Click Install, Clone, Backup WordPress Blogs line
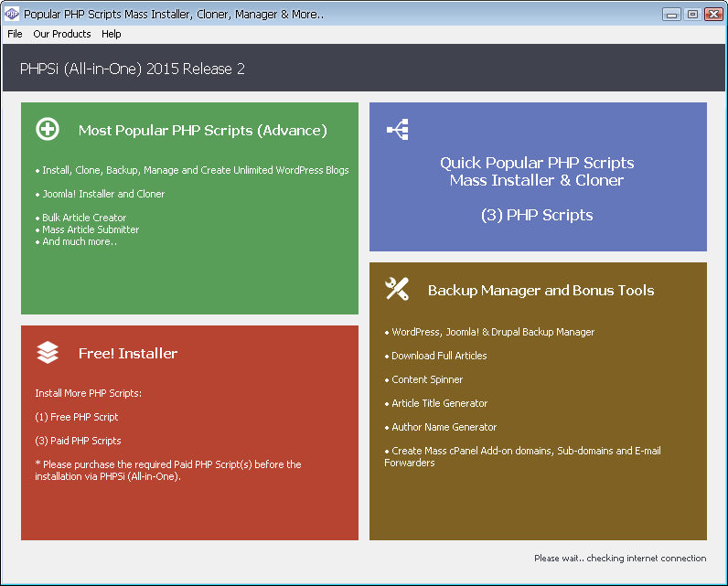The height and width of the screenshot is (586, 728). [x=192, y=170]
